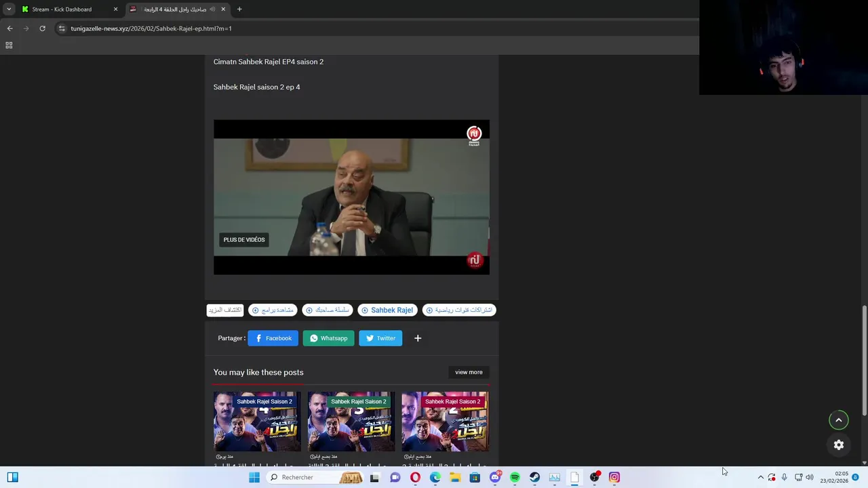Click the microphone tray icon
Viewport: 868px width, 488px height.
click(784, 477)
